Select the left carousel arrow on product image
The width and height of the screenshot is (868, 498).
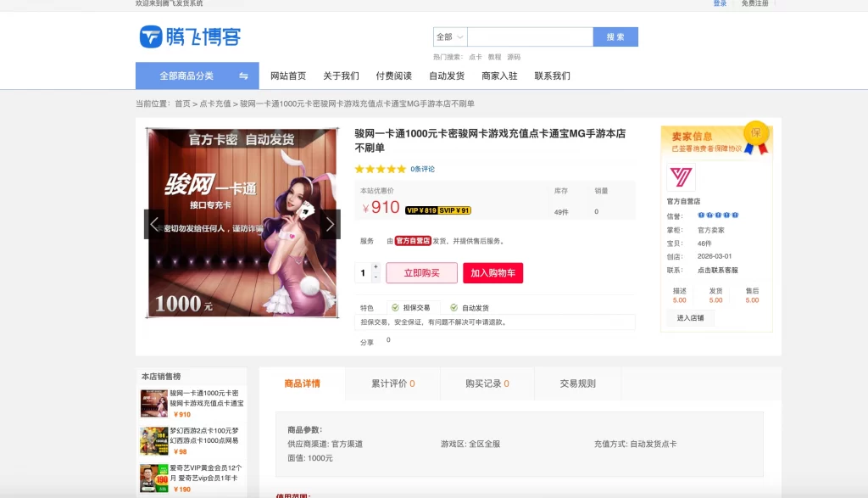(155, 224)
